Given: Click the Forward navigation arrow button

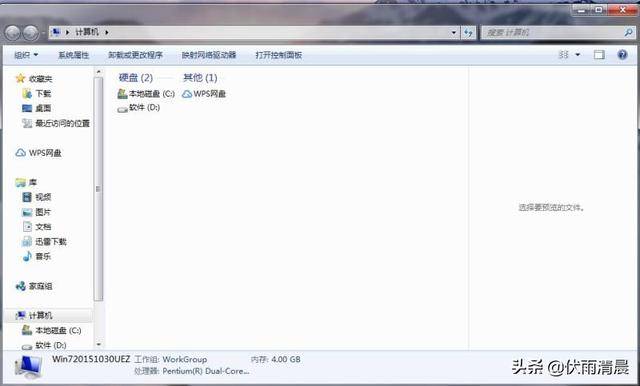Looking at the screenshot, I should pyautogui.click(x=31, y=33).
